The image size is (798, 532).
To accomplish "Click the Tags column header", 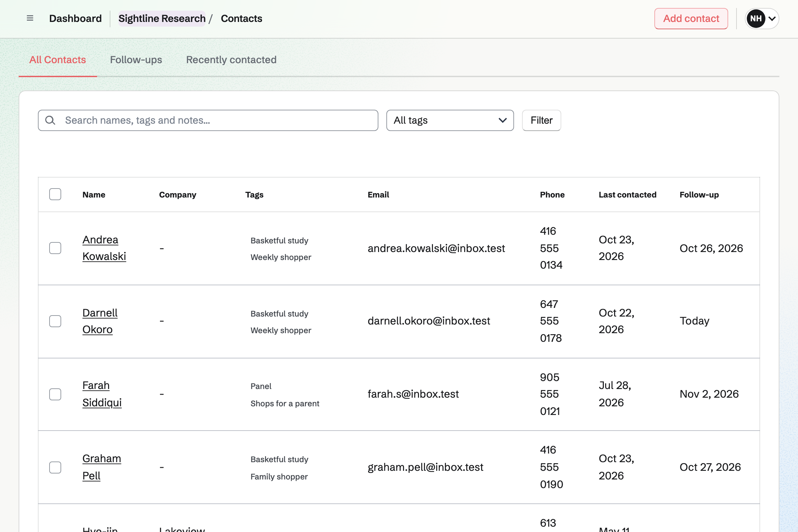I will pyautogui.click(x=254, y=195).
